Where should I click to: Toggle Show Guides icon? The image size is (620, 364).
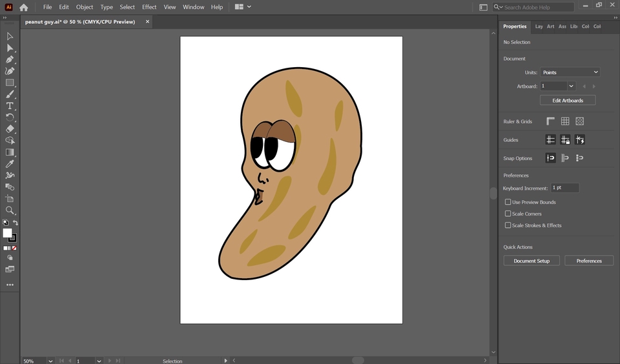(550, 139)
